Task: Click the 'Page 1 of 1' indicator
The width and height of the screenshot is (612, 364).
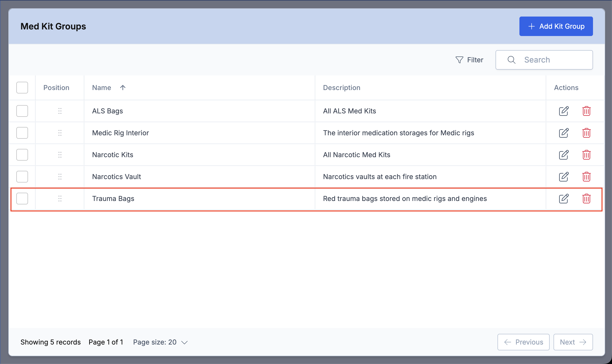Action: 106,342
